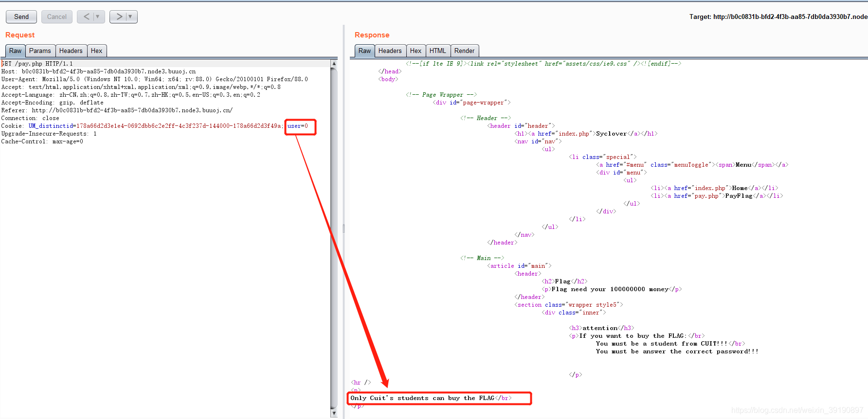Go back with the previous history arrow

pos(86,17)
